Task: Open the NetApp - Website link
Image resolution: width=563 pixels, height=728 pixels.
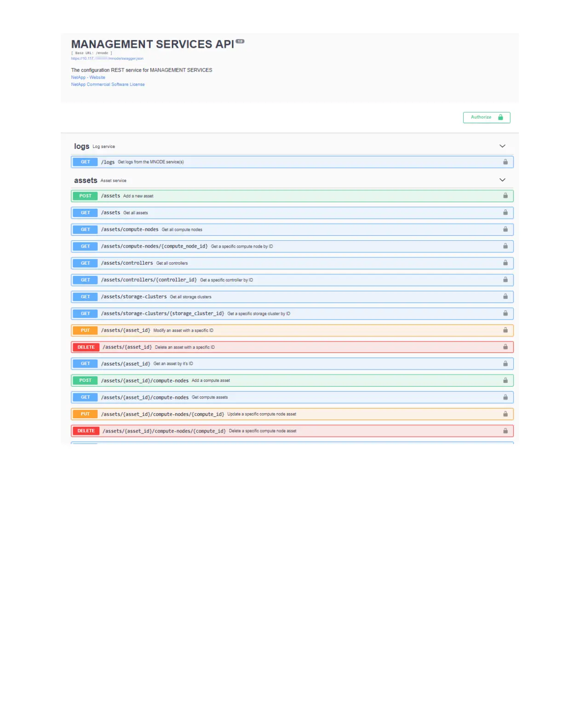Action: click(88, 77)
